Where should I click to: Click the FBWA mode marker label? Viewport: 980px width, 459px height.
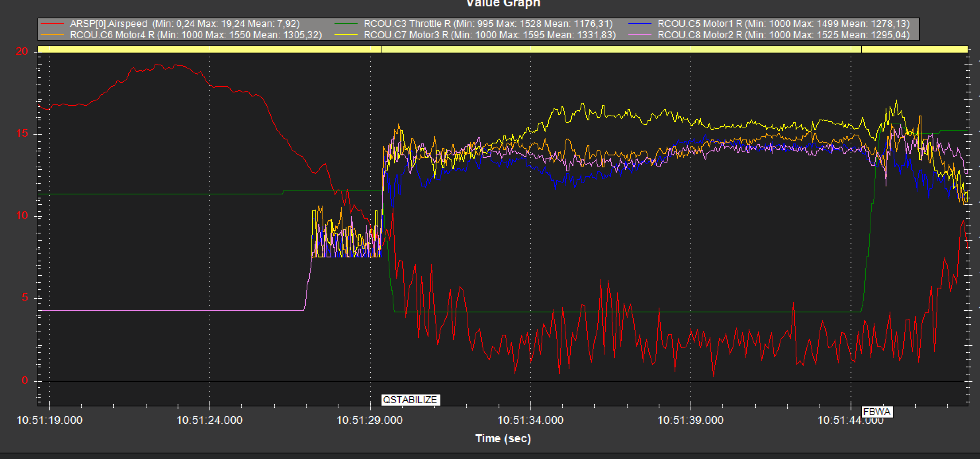point(877,412)
